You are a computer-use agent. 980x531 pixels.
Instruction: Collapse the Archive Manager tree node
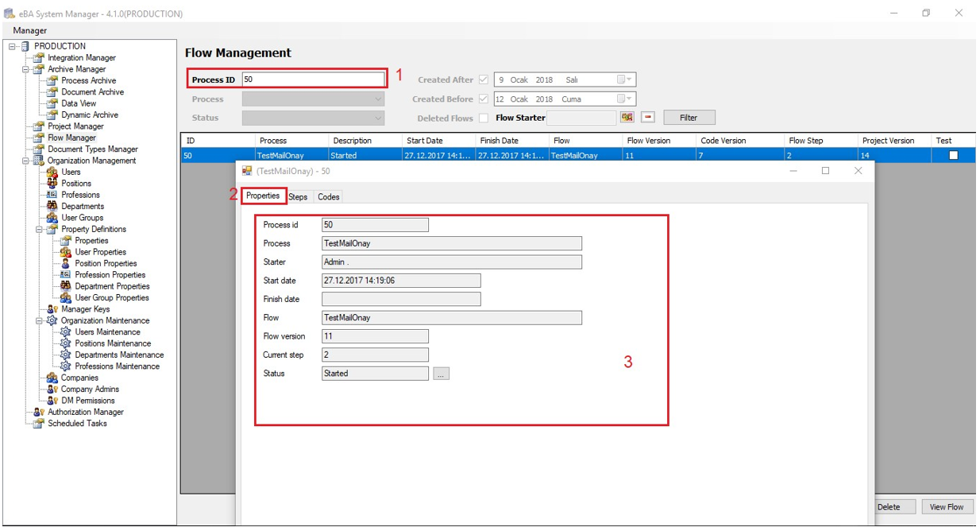click(25, 69)
